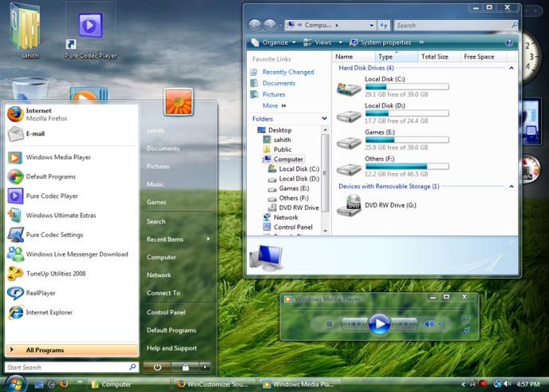Click stop in Windows Media Player
The height and width of the screenshot is (392, 549).
tap(329, 324)
